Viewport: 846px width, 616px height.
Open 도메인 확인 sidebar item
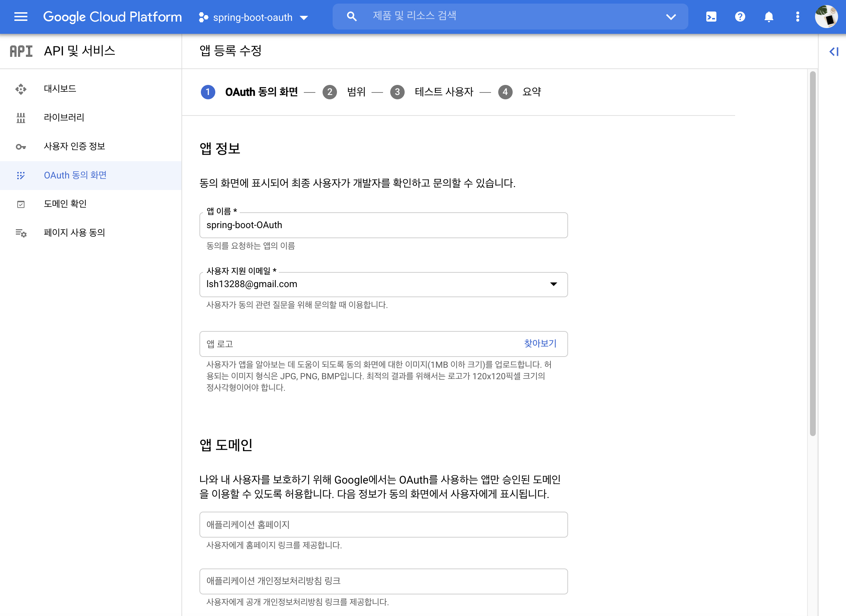click(x=65, y=204)
